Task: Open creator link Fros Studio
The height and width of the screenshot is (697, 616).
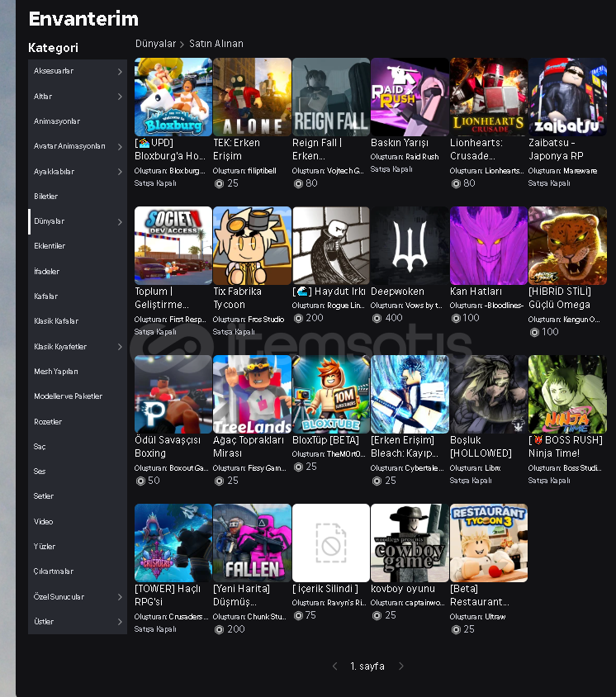Action: 266,319
